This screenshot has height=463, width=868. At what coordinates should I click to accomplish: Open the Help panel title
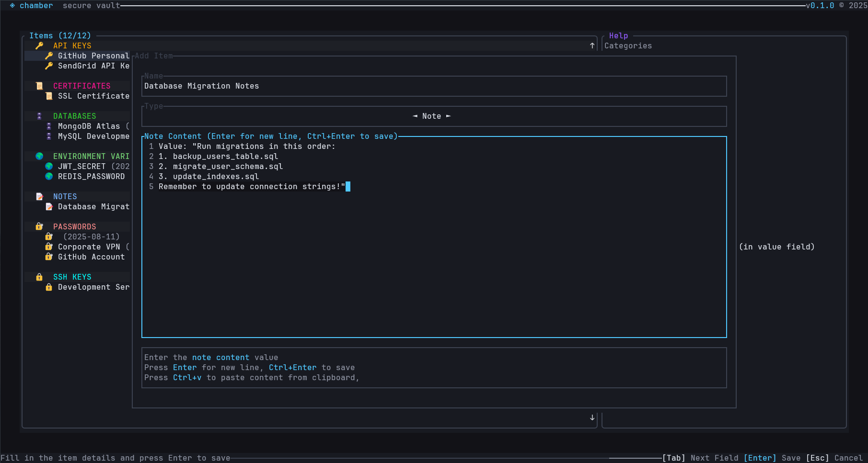point(619,36)
